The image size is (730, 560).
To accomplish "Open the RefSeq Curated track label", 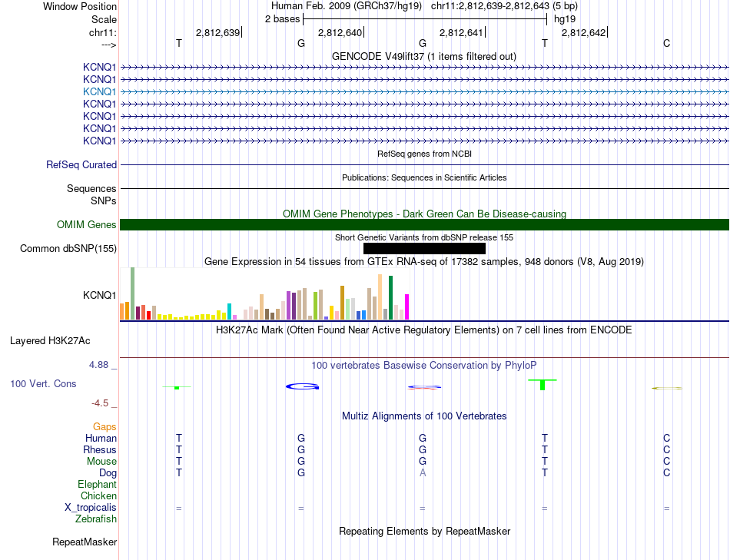I will (x=81, y=165).
